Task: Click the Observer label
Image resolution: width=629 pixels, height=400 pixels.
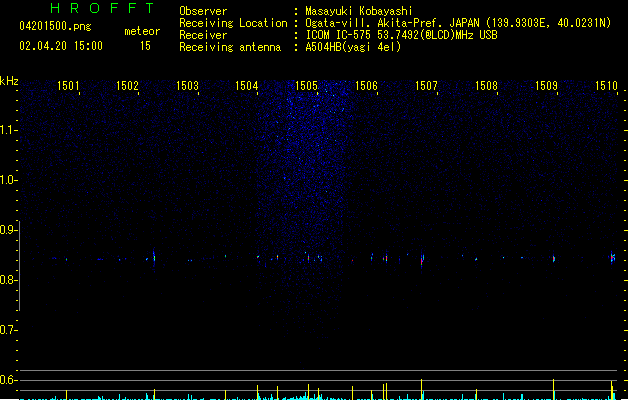Action: tap(203, 11)
